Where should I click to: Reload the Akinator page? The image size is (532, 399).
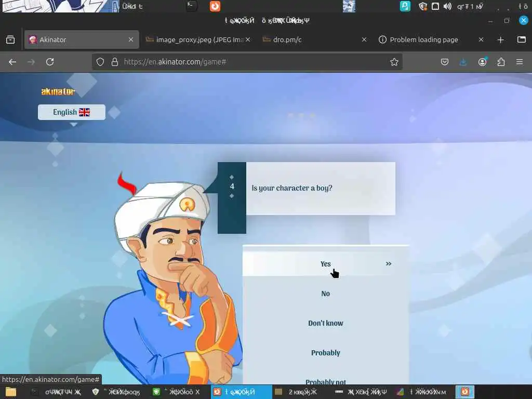tap(50, 62)
